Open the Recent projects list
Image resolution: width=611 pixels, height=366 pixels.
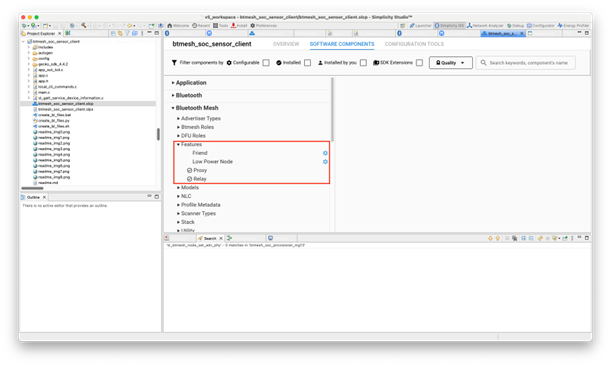[201, 26]
